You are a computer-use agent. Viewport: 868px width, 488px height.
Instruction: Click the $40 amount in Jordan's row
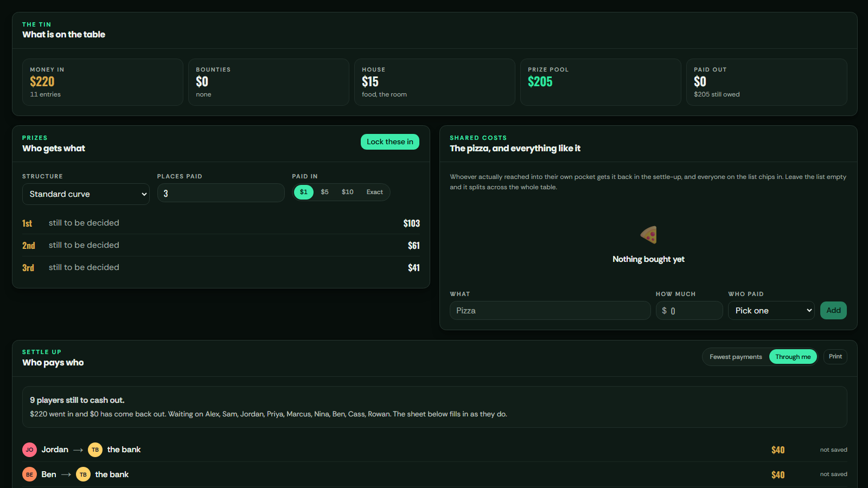pyautogui.click(x=778, y=450)
